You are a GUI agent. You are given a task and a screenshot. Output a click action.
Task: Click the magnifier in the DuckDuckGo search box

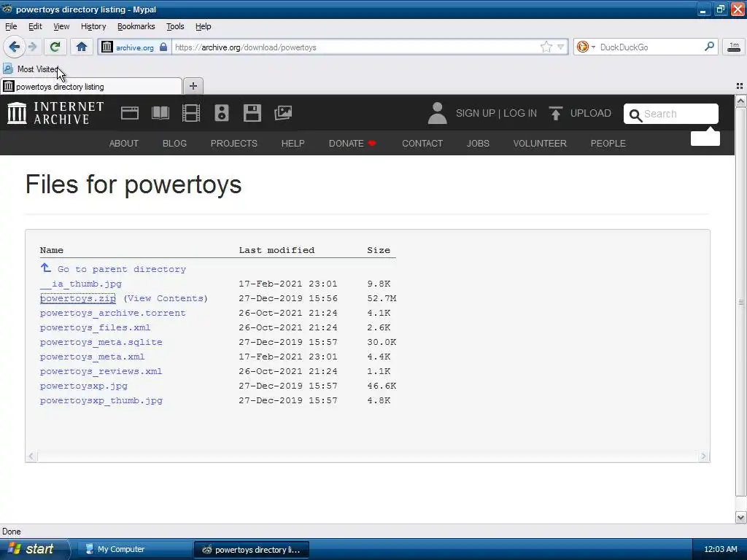coord(709,46)
